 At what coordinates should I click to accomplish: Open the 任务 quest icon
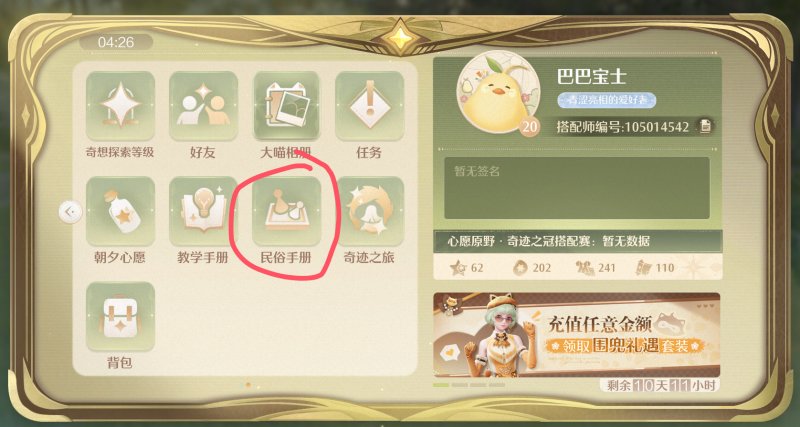click(369, 106)
